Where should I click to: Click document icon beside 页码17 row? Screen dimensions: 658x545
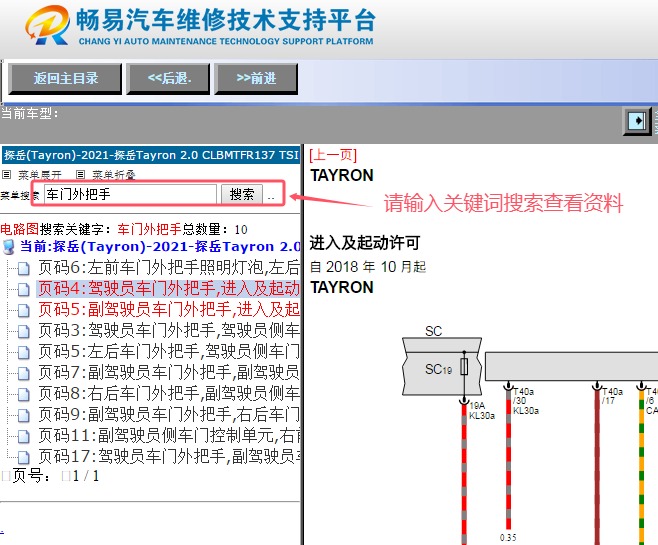(24, 457)
